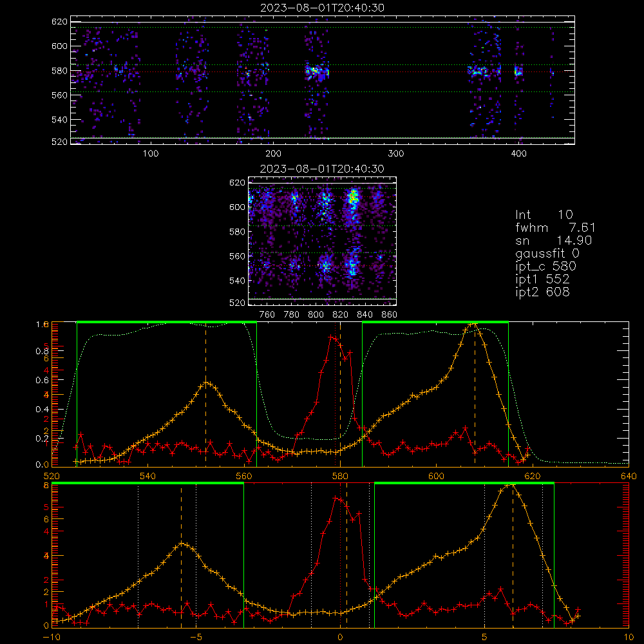The width and height of the screenshot is (644, 644).
Task: Click the axis label 540 on third plot
Action: (148, 476)
